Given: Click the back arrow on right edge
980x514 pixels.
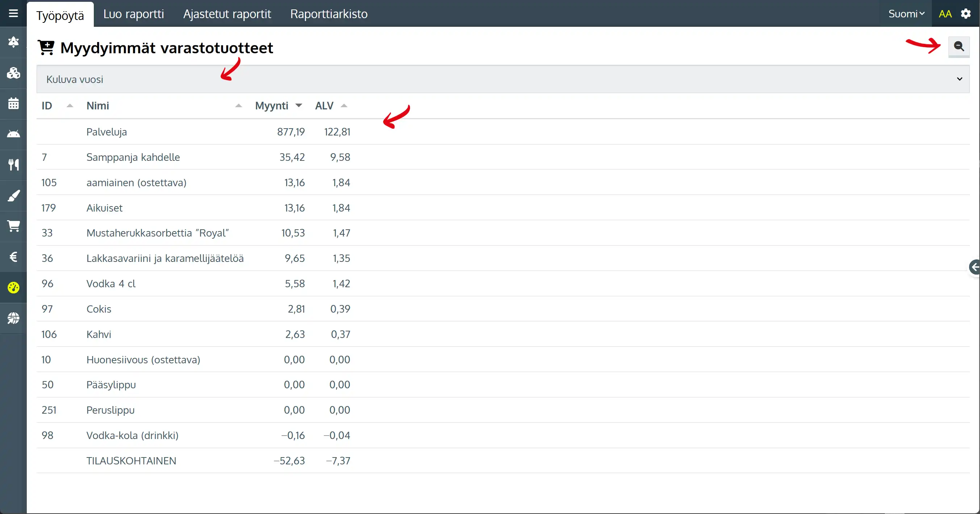Looking at the screenshot, I should (975, 267).
